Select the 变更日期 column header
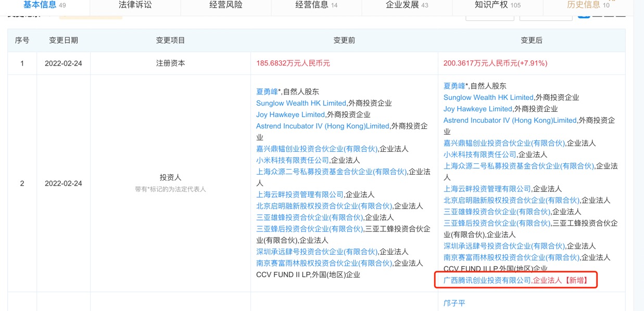The width and height of the screenshot is (644, 311). coord(64,40)
